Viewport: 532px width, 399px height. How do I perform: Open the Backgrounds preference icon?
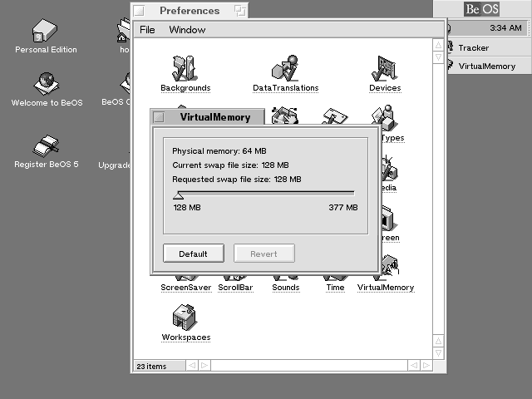click(185, 68)
